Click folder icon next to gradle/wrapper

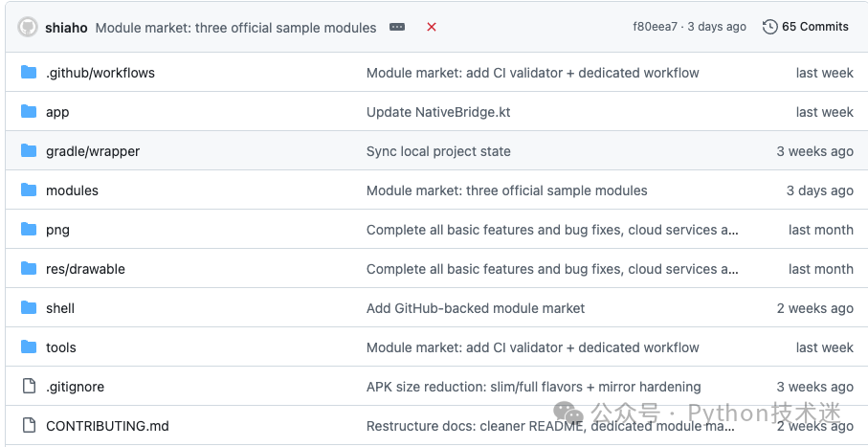click(x=29, y=150)
